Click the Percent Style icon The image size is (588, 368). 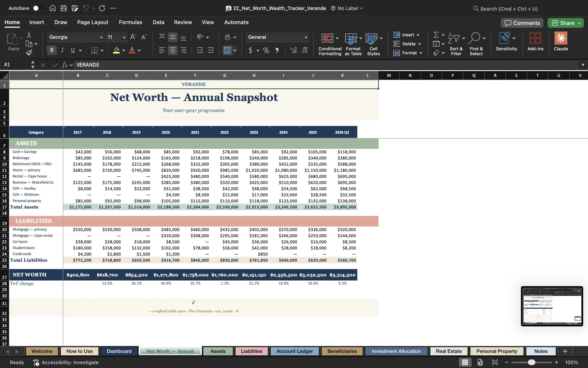[x=266, y=50]
